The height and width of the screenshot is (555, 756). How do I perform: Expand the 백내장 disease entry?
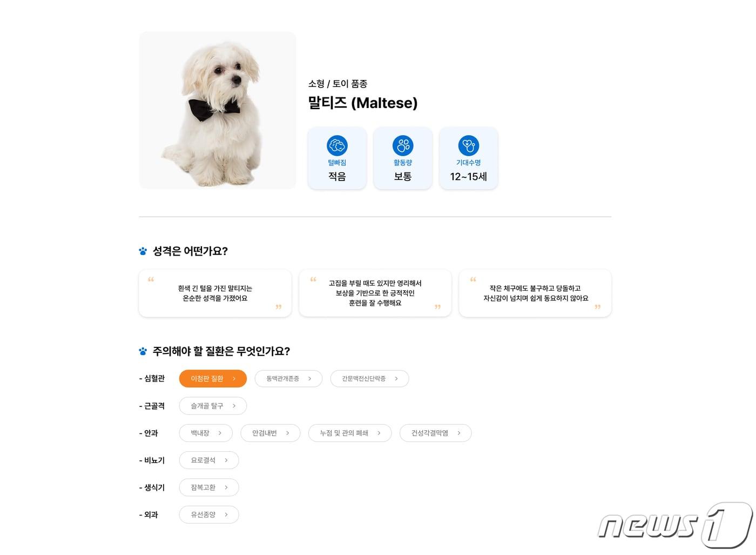click(x=206, y=433)
